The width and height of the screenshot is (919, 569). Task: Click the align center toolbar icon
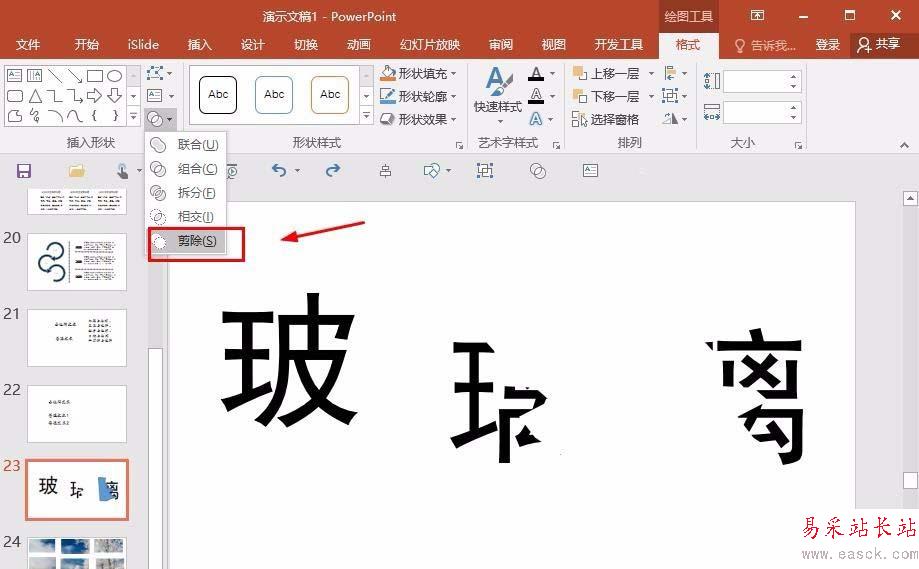point(386,171)
